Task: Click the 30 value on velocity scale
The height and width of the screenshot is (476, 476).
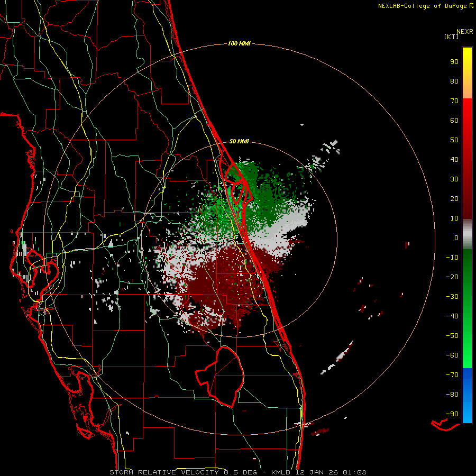Action: (454, 179)
